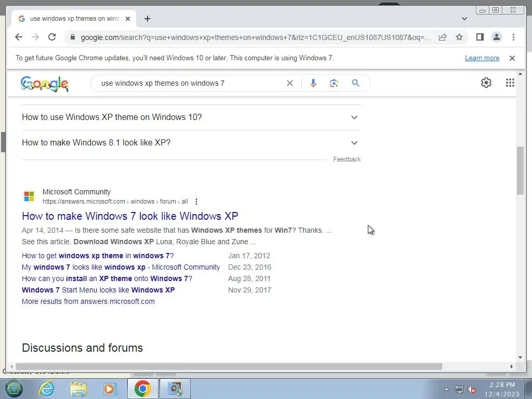Open 'My windows 7 looks like windows xp' link

pyautogui.click(x=121, y=268)
